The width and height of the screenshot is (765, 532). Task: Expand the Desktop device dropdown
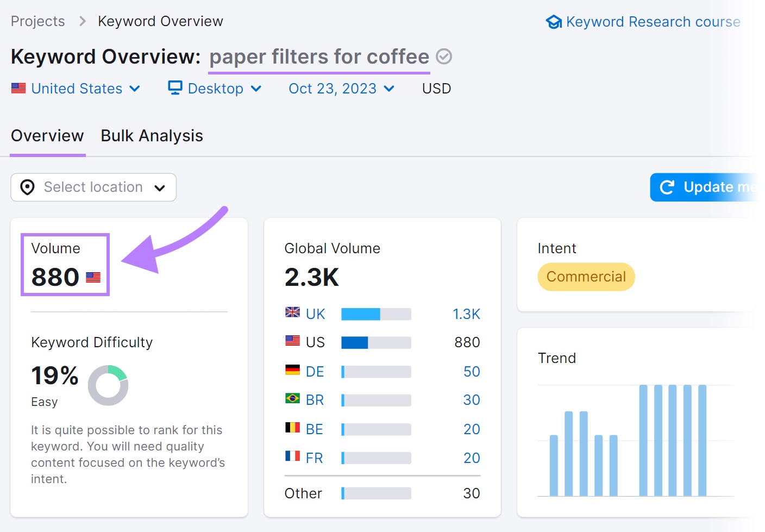[256, 88]
